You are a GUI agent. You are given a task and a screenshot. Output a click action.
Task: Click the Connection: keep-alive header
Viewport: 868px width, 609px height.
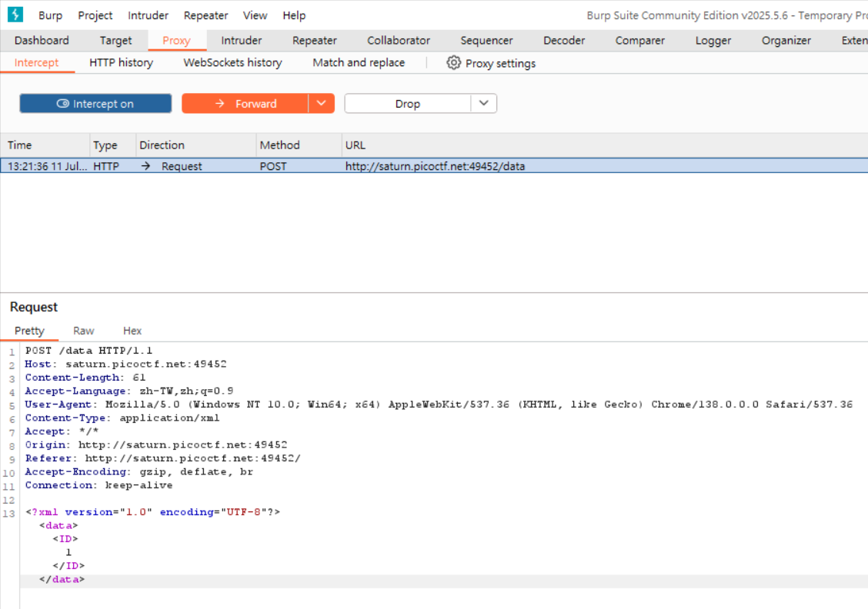(x=98, y=485)
